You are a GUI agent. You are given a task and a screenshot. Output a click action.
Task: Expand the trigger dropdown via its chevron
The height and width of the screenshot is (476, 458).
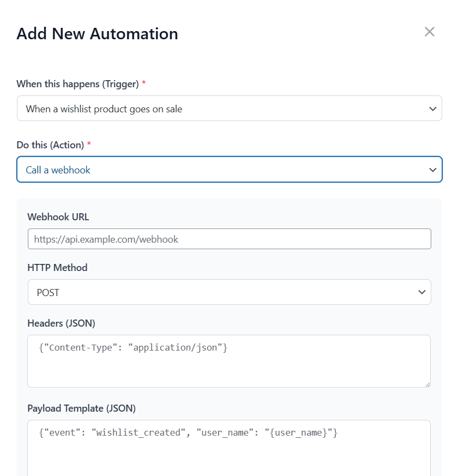433,109
